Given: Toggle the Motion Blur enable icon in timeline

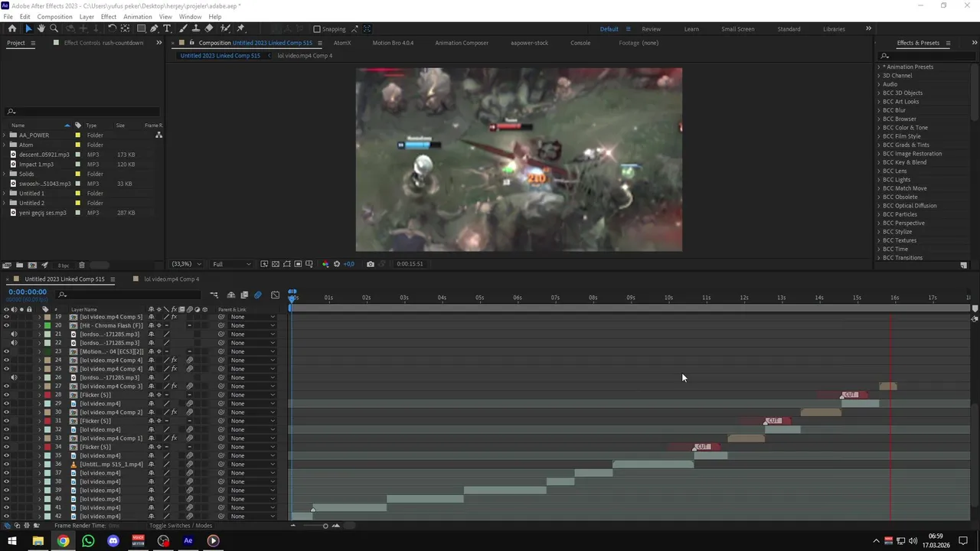Looking at the screenshot, I should (x=257, y=295).
